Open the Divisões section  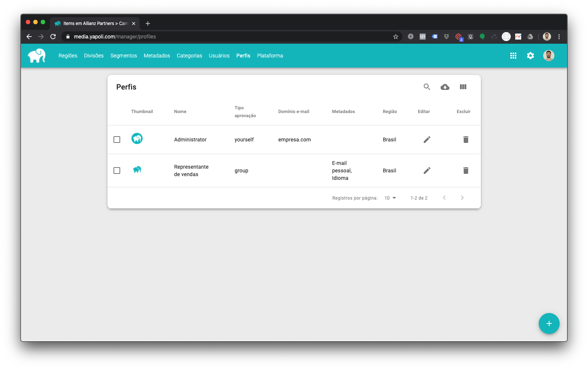point(94,56)
